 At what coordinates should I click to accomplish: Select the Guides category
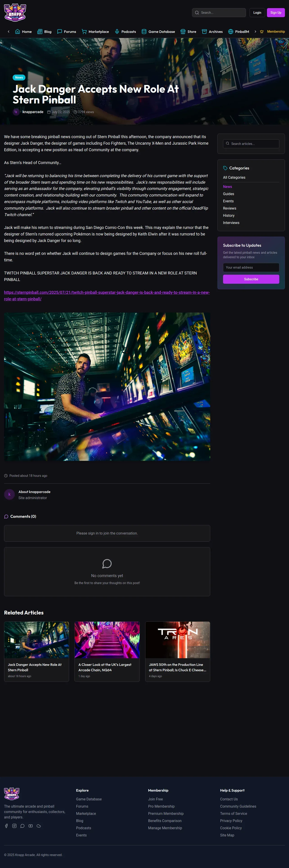pos(228,194)
